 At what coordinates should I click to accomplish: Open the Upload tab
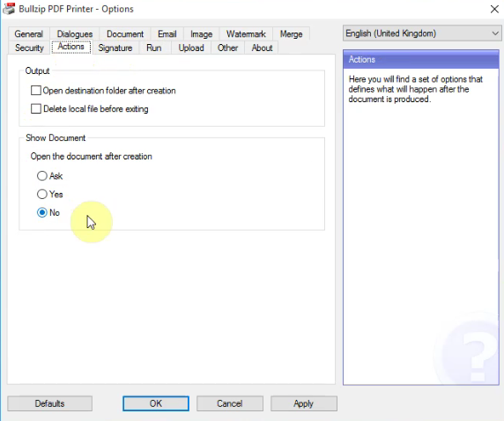click(191, 48)
